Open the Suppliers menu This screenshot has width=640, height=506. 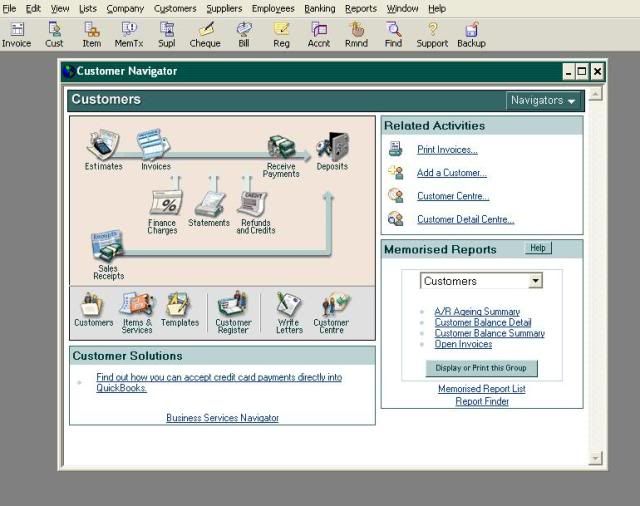click(224, 9)
